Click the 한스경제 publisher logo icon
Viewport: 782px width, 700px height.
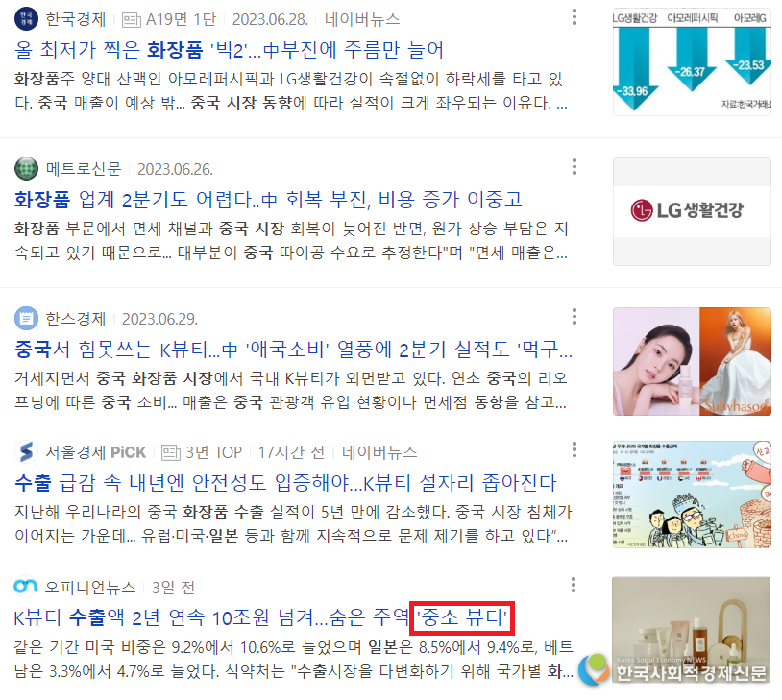pyautogui.click(x=27, y=318)
